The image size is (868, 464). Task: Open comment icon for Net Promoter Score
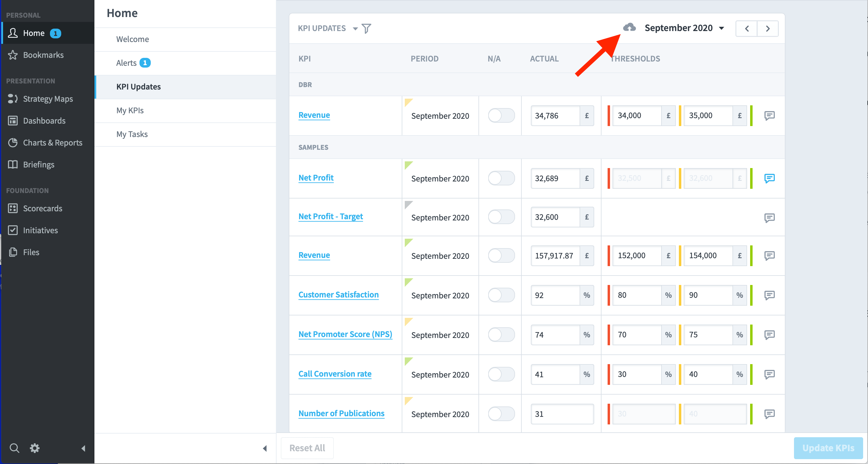click(x=769, y=335)
